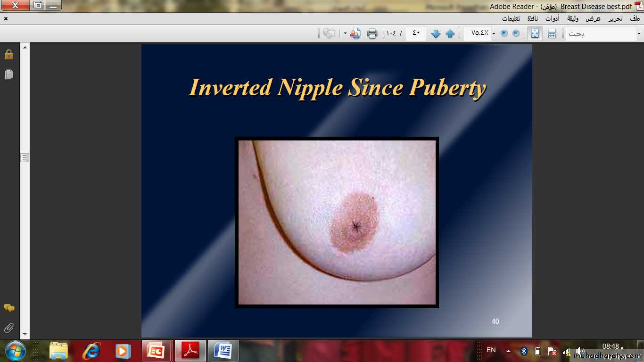Go to the previous page with up arrow

pos(450,33)
